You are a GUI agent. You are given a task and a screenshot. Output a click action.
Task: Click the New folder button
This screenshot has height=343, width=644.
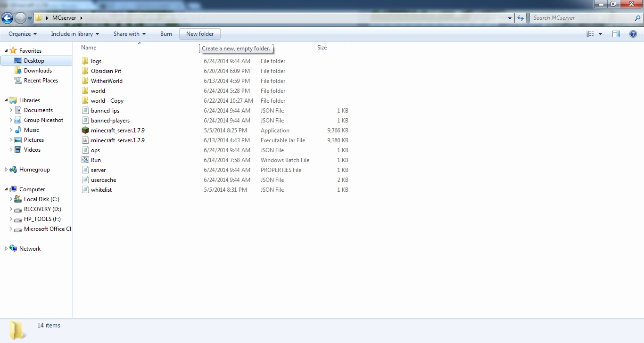coord(200,34)
